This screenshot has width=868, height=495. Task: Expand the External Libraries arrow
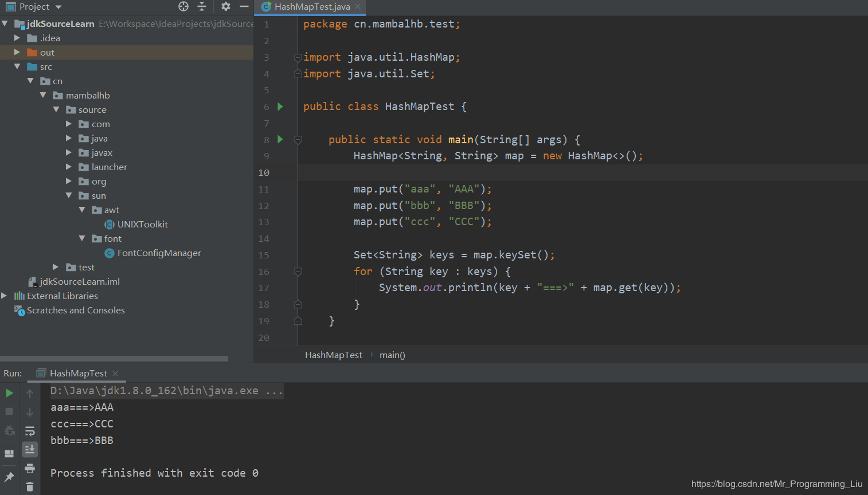coord(4,296)
